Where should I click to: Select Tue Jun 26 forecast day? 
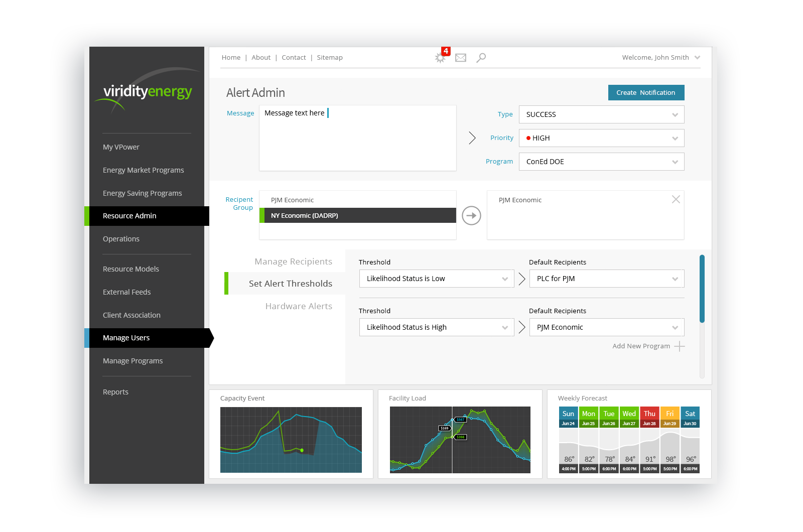[x=609, y=440]
